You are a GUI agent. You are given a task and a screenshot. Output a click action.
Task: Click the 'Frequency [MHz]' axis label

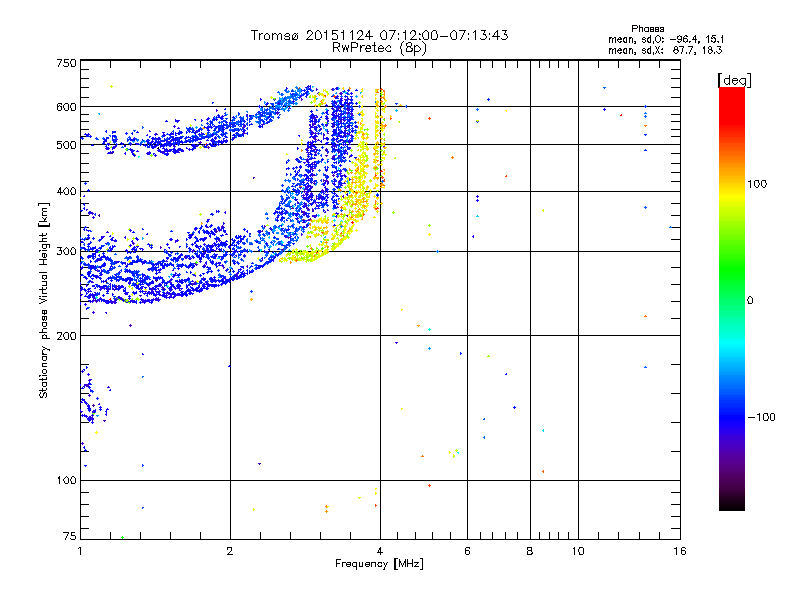[379, 564]
